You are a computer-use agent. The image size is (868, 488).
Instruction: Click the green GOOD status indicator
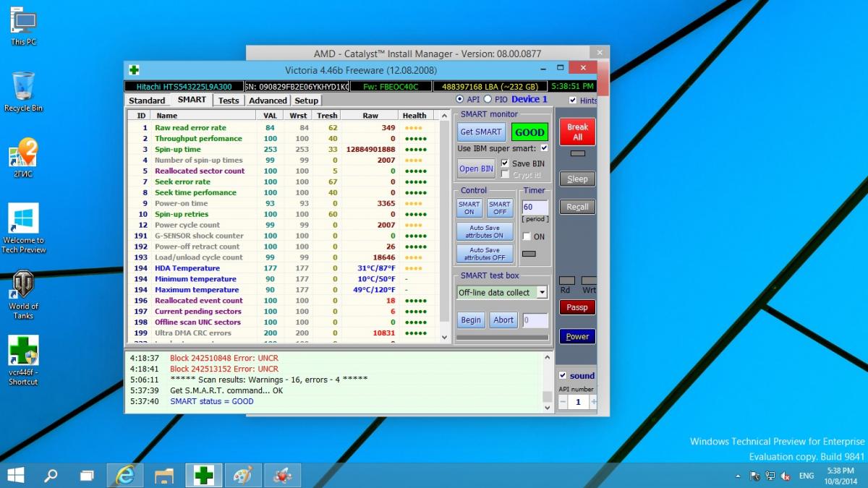coord(529,132)
